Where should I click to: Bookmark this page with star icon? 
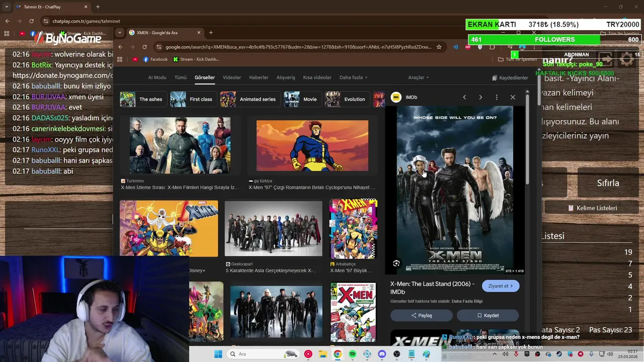pos(439,47)
